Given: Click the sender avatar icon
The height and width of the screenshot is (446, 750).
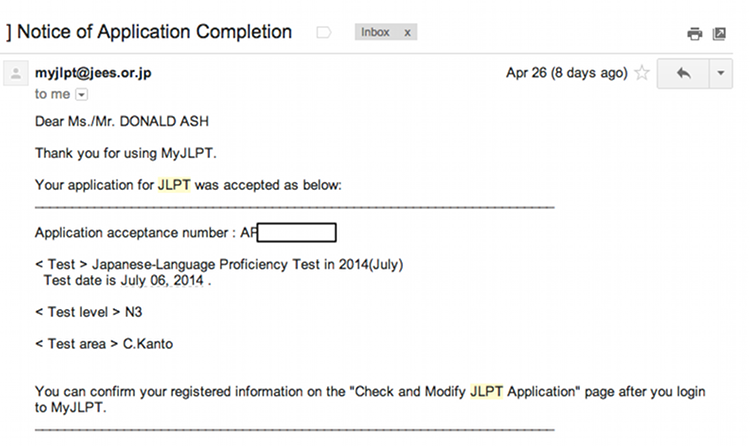Looking at the screenshot, I should [x=16, y=73].
